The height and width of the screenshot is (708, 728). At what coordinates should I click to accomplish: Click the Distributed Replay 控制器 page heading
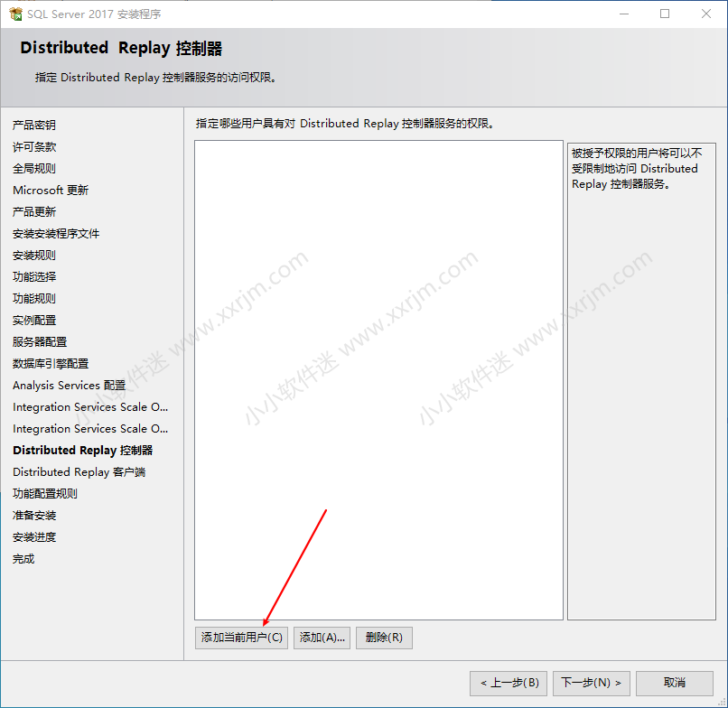(121, 48)
